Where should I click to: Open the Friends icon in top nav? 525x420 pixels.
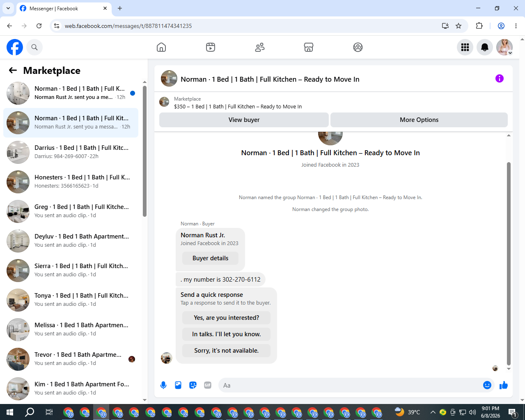coord(260,47)
